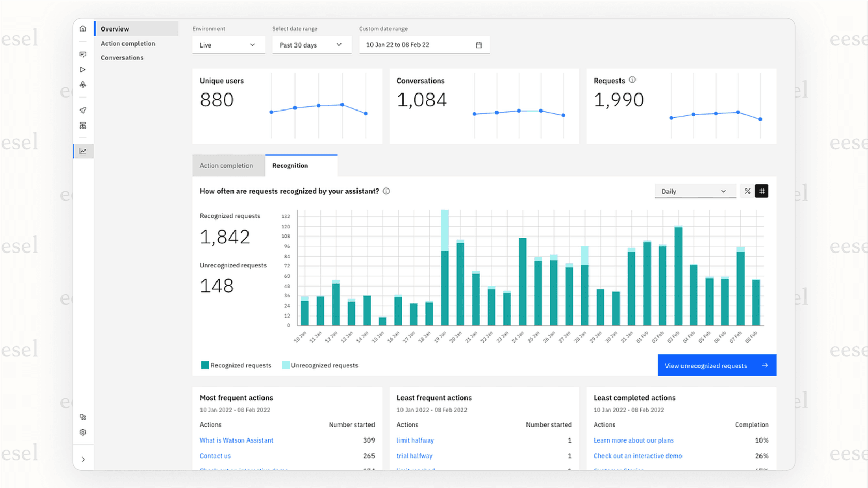
Task: Open the Settings gear icon in sidebar
Action: pos(83,432)
